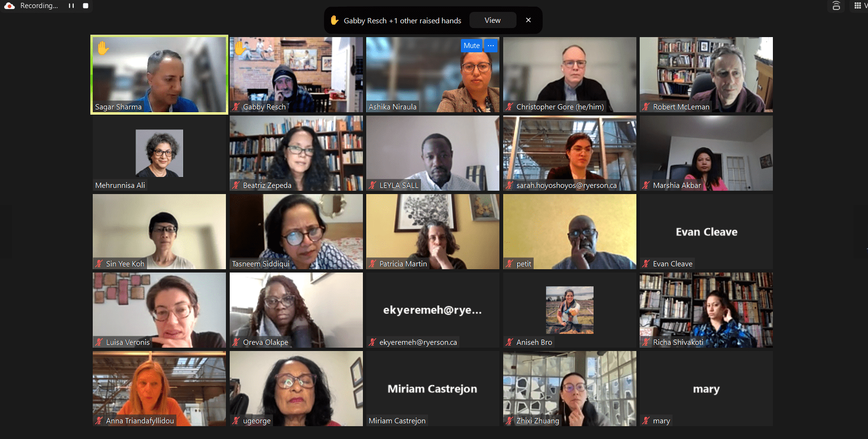Image resolution: width=868 pixels, height=439 pixels.
Task: Click Gabby Resch's raised hand icon
Action: (x=240, y=48)
